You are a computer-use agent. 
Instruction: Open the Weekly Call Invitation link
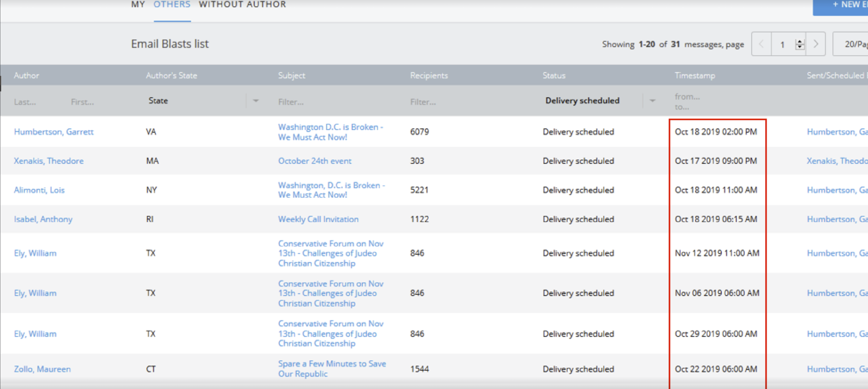tap(318, 219)
